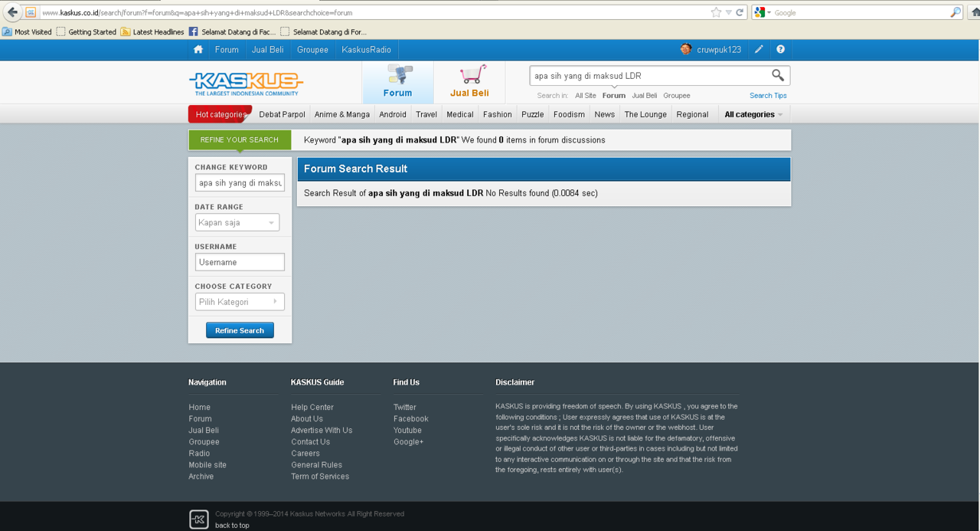Click the Refine Search button
The image size is (980, 531).
point(240,330)
